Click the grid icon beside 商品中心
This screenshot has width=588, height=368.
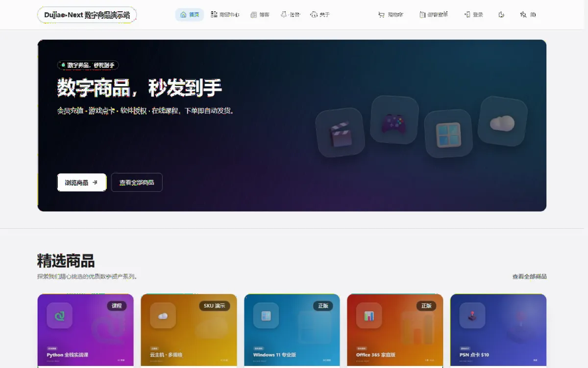(214, 15)
